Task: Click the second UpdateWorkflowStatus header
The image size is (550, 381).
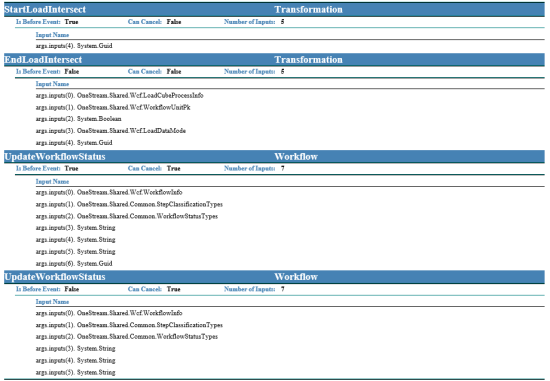Action: coord(55,277)
